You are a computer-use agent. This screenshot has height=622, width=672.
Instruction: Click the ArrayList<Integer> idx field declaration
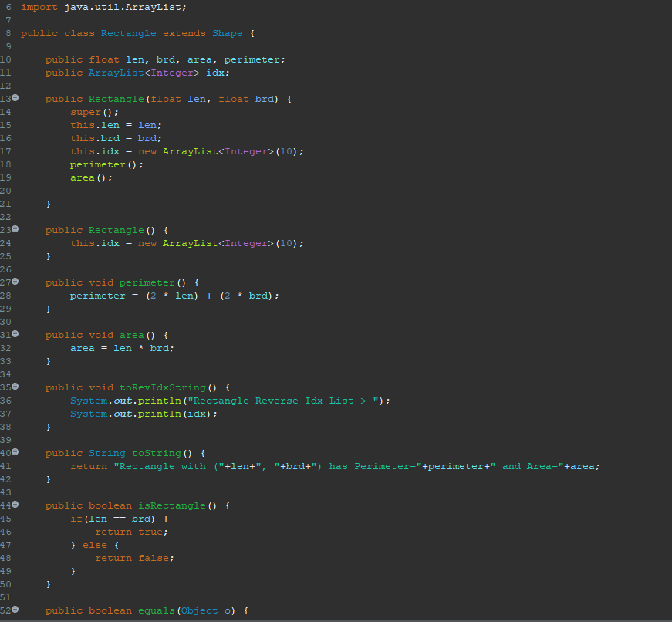click(137, 73)
